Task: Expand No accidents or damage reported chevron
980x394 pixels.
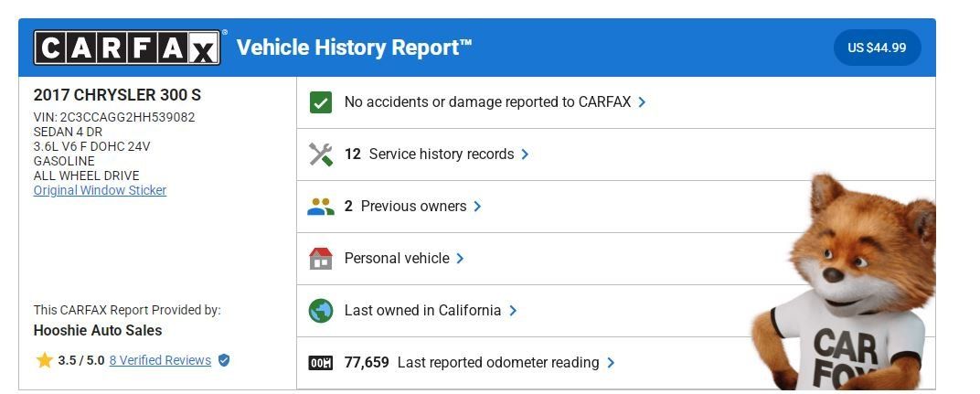Action: 642,102
